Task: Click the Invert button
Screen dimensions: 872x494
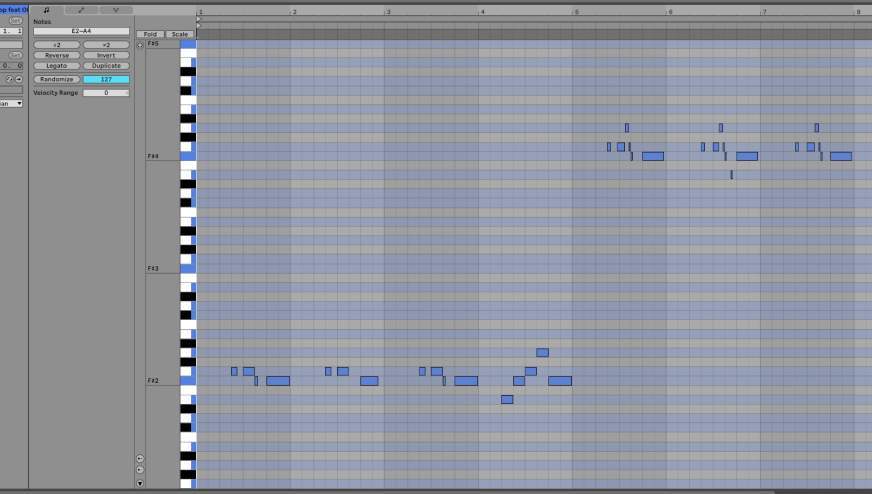Action: (106, 56)
